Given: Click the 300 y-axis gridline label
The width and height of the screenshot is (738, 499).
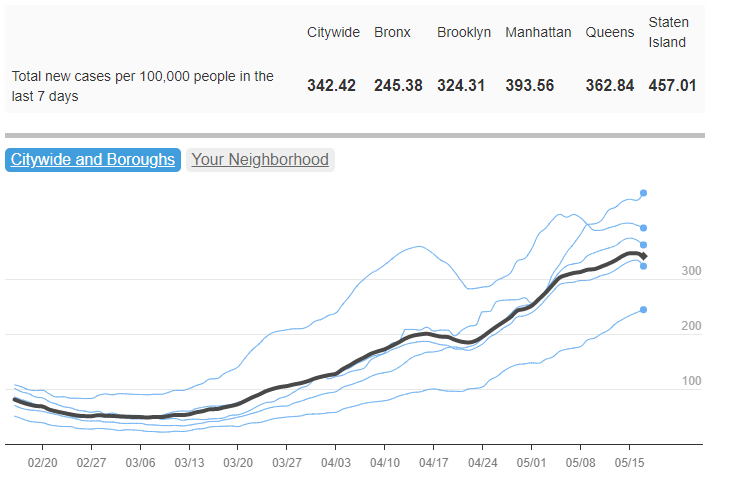Looking at the screenshot, I should [x=692, y=271].
